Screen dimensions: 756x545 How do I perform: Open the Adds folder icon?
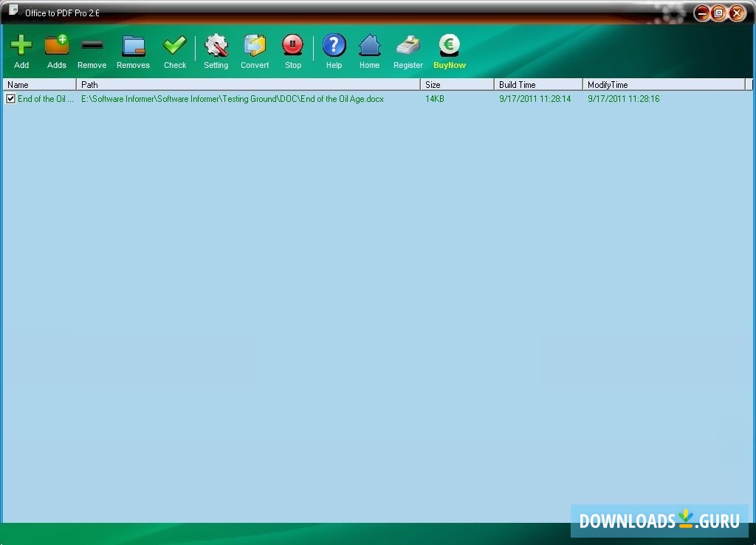[x=56, y=45]
